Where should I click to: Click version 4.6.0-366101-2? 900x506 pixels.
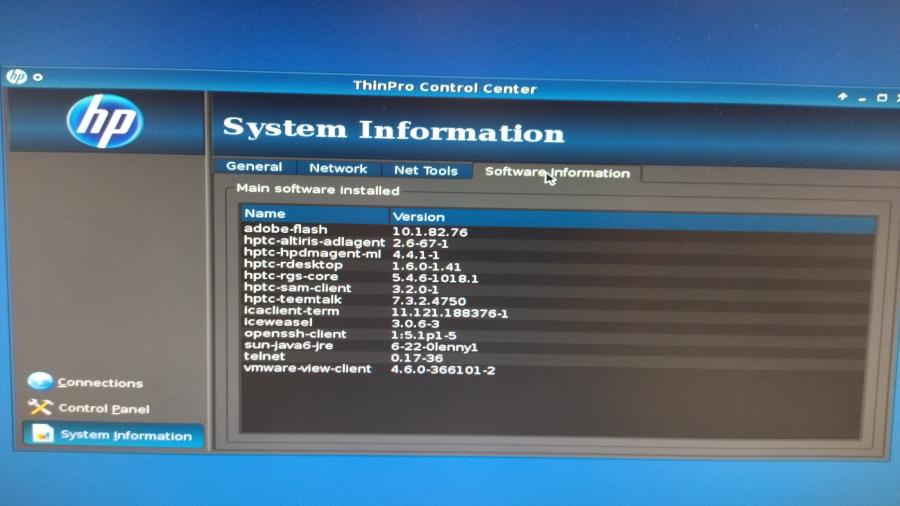443,370
